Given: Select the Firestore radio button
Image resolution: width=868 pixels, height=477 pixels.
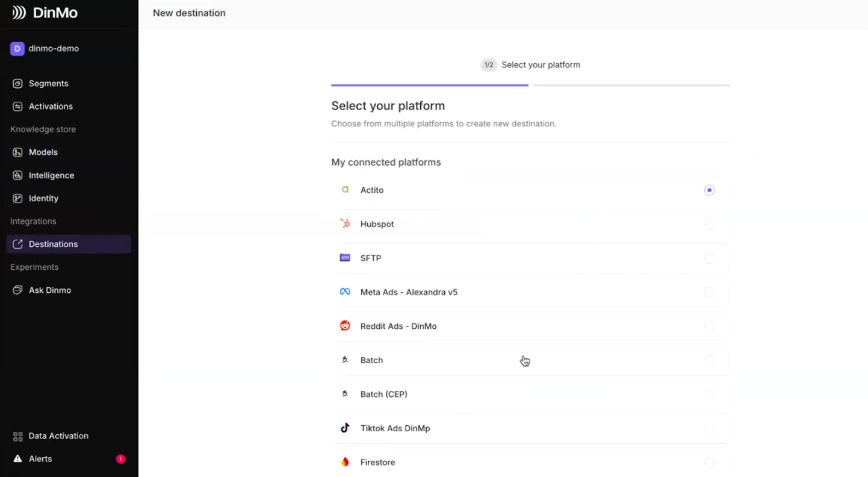Looking at the screenshot, I should [x=710, y=463].
